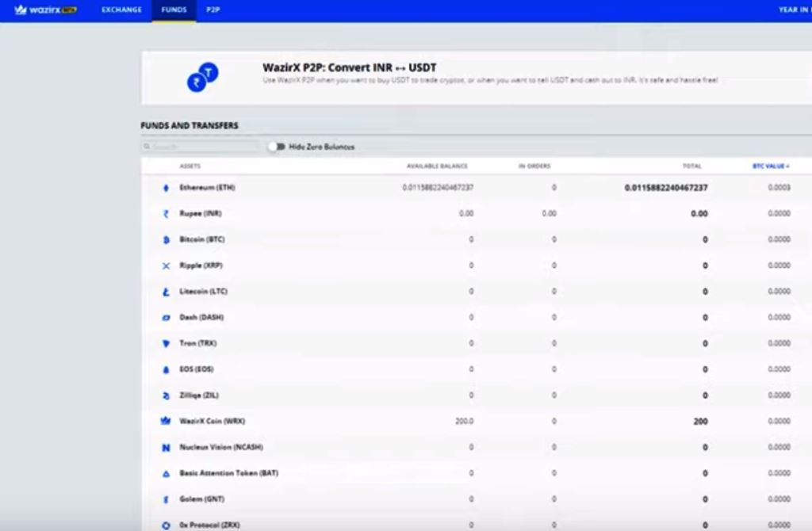Image resolution: width=812 pixels, height=531 pixels.
Task: Click the EOS coin icon
Action: 167,369
